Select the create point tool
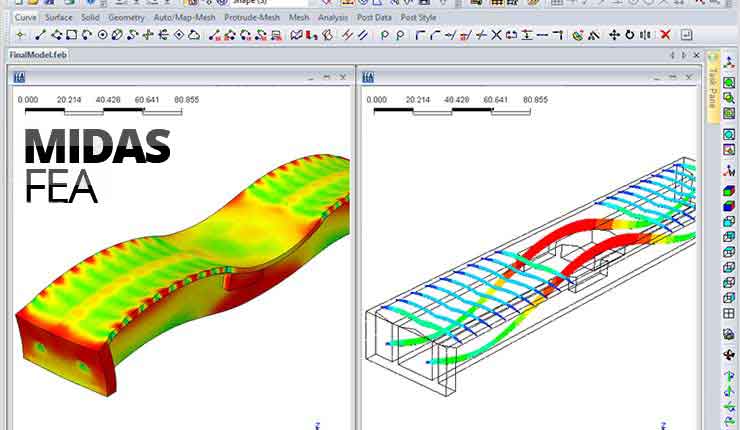This screenshot has width=740, height=430. (x=20, y=35)
